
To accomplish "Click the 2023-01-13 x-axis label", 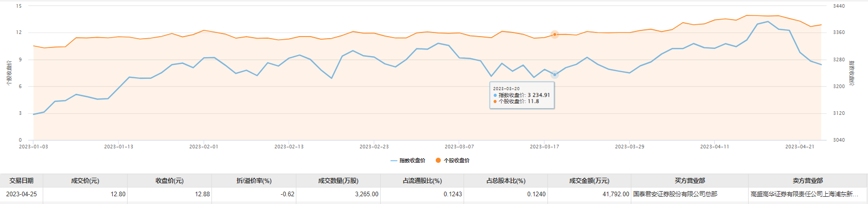I will click(x=118, y=147).
